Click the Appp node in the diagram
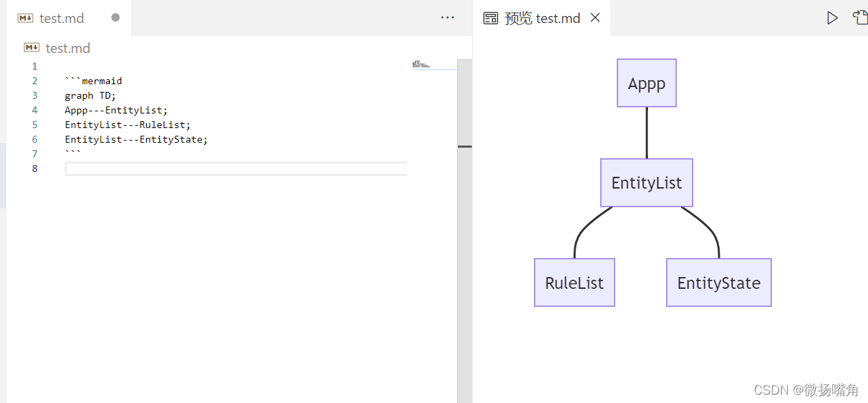This screenshot has width=868, height=403. click(x=647, y=83)
